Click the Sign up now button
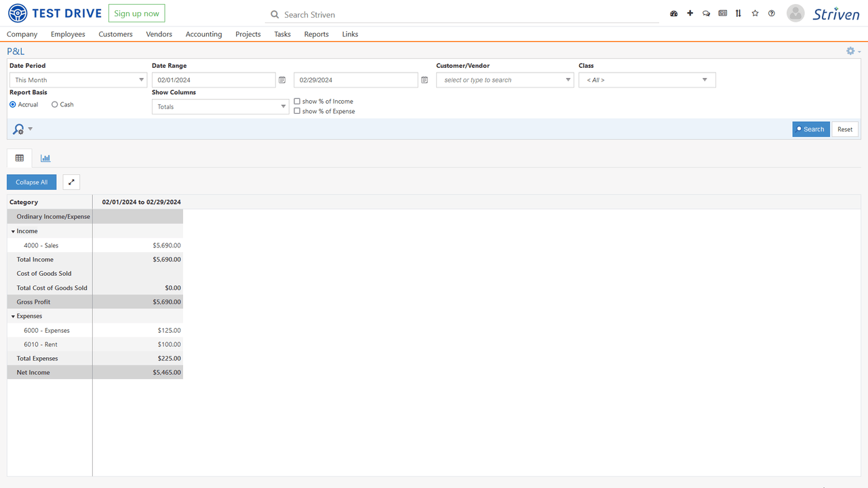Viewport: 868px width, 488px height. point(136,14)
